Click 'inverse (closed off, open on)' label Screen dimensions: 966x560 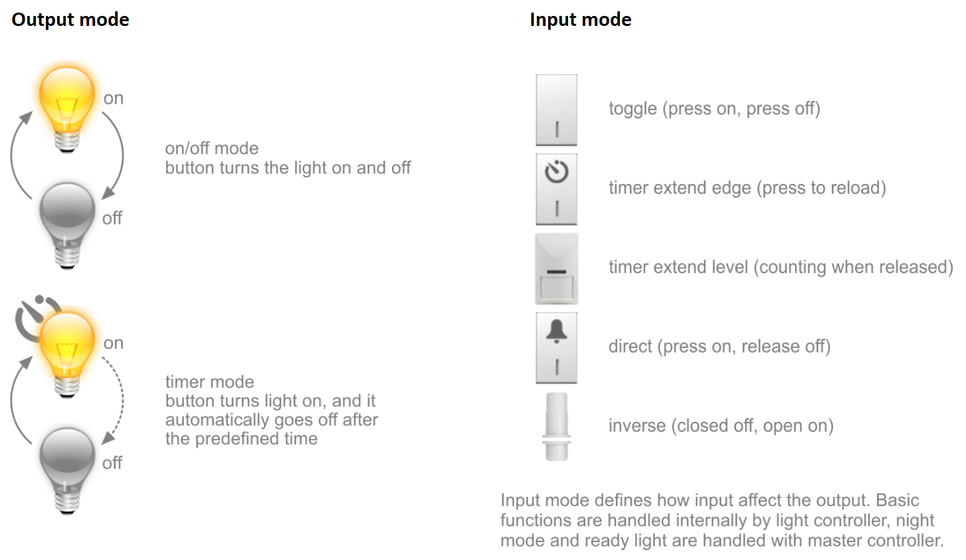(x=721, y=426)
